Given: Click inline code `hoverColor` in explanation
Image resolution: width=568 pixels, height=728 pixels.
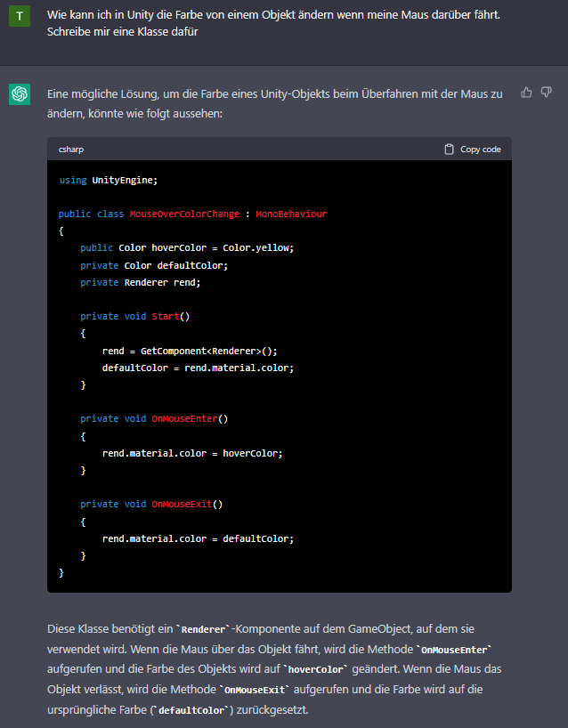Looking at the screenshot, I should pyautogui.click(x=315, y=669).
